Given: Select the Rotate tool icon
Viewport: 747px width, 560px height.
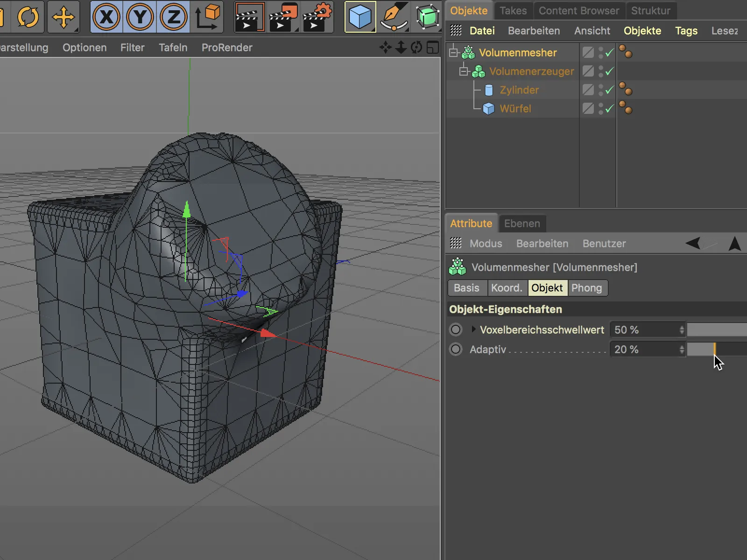Looking at the screenshot, I should point(28,17).
